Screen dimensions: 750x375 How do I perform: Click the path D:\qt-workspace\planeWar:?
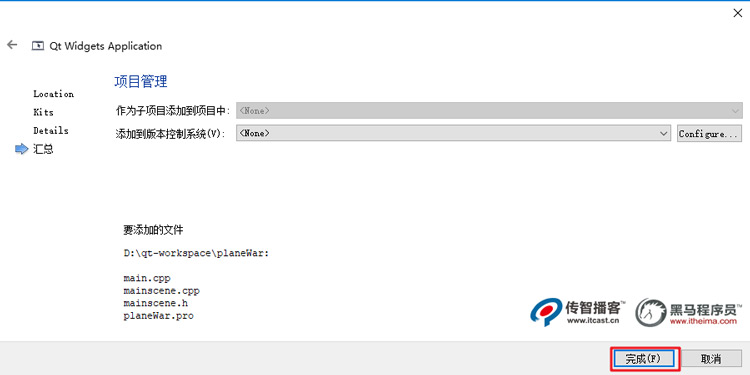(196, 253)
